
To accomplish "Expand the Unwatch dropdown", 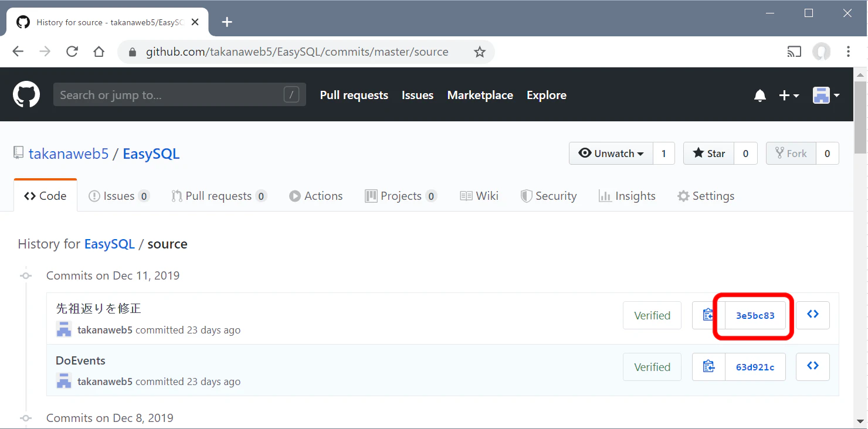I will tap(611, 154).
